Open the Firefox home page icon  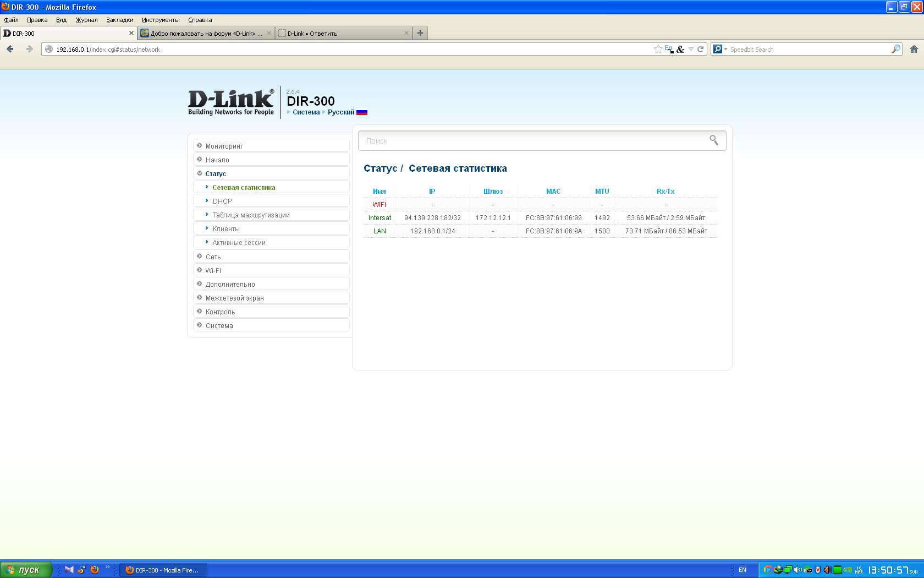(914, 49)
